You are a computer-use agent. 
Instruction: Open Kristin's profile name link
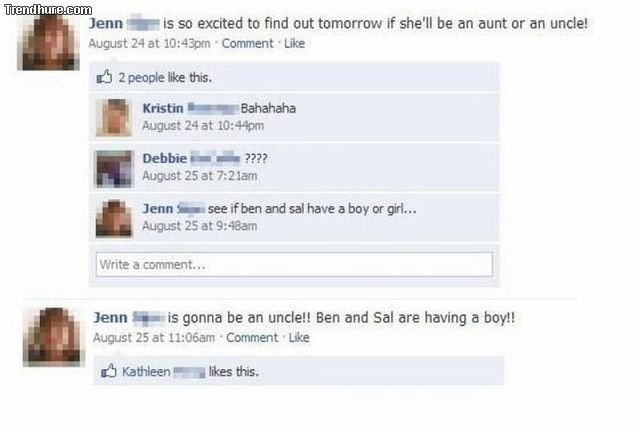click(x=163, y=108)
